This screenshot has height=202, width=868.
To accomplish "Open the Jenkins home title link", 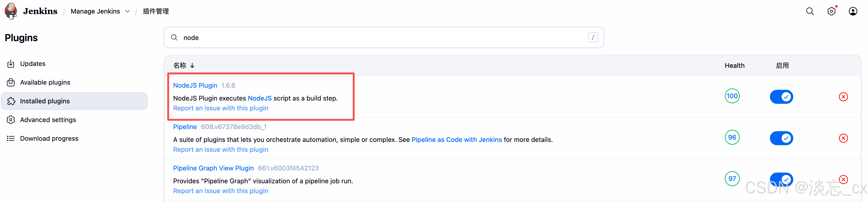I will (x=40, y=11).
